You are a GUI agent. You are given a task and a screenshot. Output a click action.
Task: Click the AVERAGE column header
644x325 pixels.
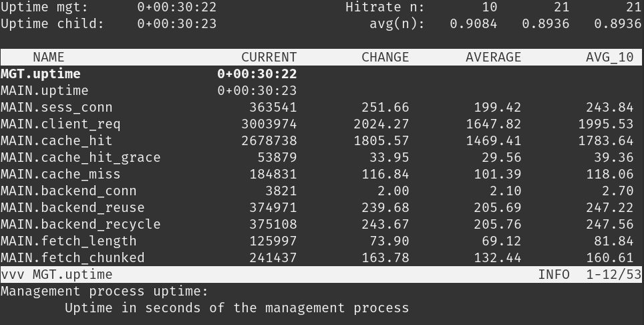point(493,58)
